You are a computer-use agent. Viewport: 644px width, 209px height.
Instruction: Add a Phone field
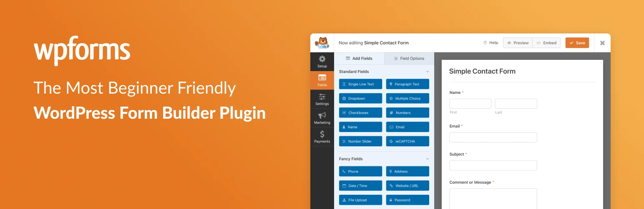point(360,171)
